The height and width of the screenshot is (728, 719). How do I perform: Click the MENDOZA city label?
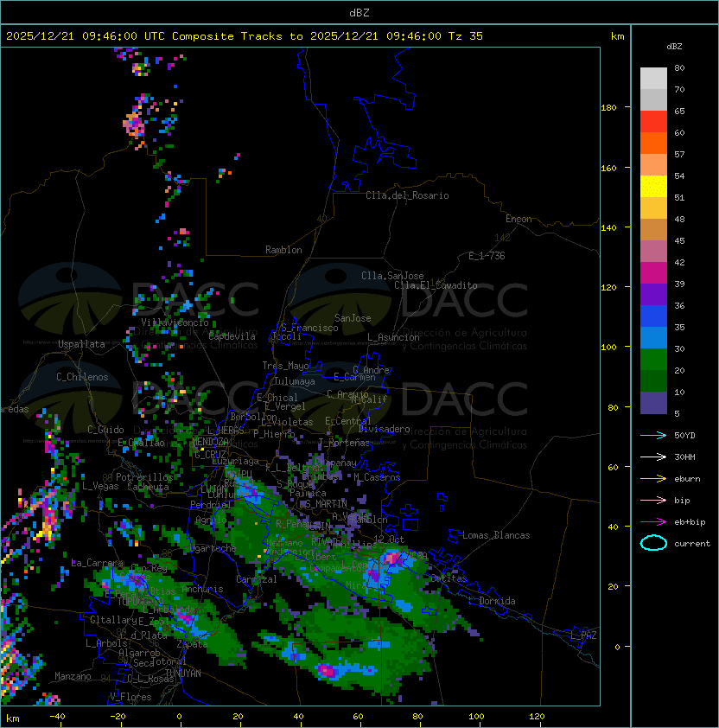[x=210, y=441]
